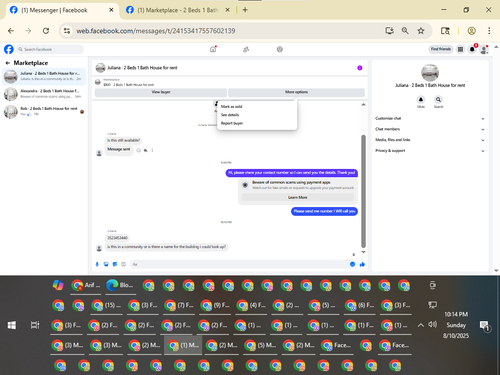
Task: Open volume control in system tray
Action: 433,324
